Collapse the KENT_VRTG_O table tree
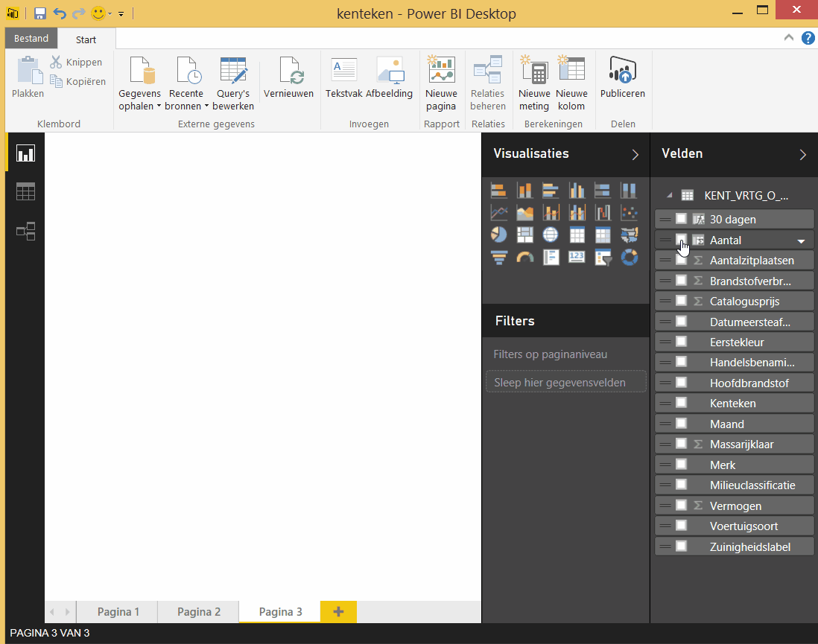This screenshot has height=644, width=818. point(669,196)
